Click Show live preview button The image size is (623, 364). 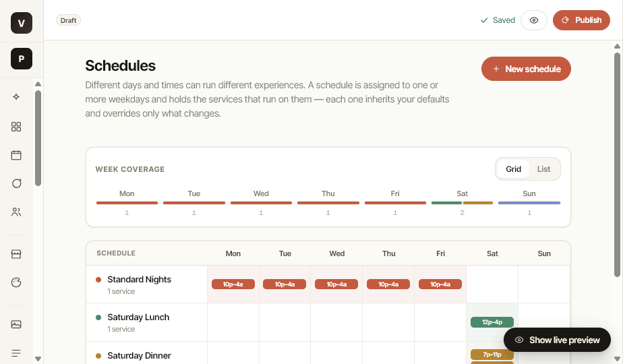click(x=557, y=340)
